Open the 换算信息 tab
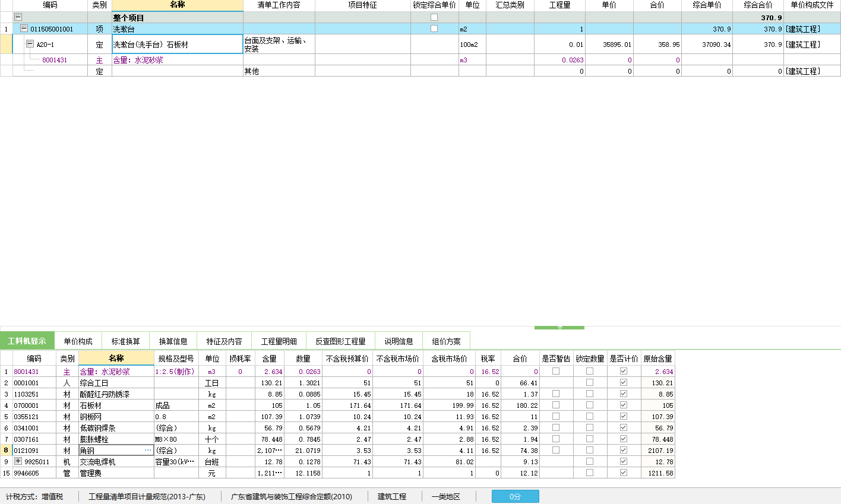Image resolution: width=841 pixels, height=504 pixels. (x=173, y=341)
